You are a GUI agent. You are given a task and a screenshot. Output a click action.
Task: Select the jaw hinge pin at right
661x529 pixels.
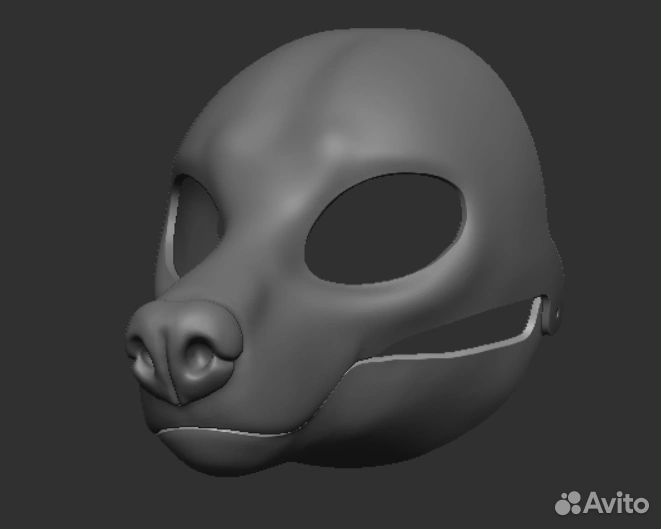(x=551, y=314)
